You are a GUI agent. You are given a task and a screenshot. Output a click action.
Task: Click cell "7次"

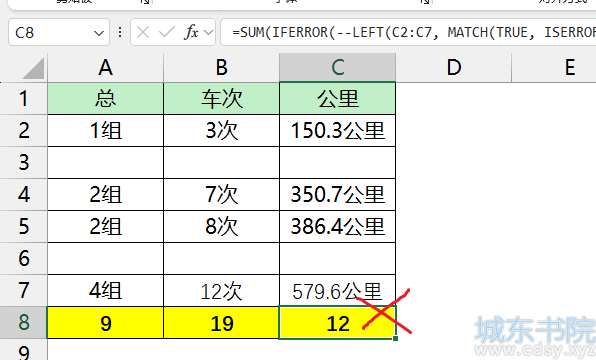(x=221, y=194)
